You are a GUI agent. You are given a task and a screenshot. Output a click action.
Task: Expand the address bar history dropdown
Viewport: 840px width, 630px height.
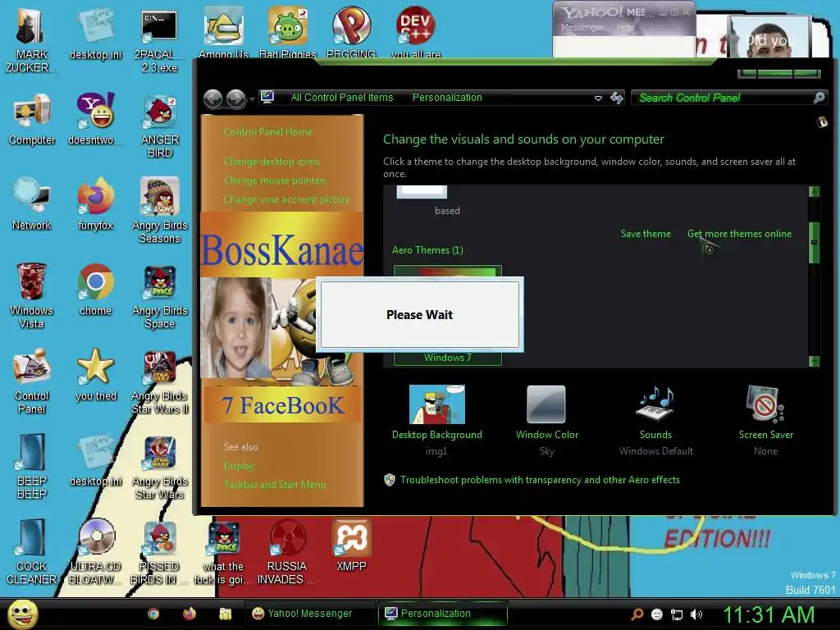(598, 98)
